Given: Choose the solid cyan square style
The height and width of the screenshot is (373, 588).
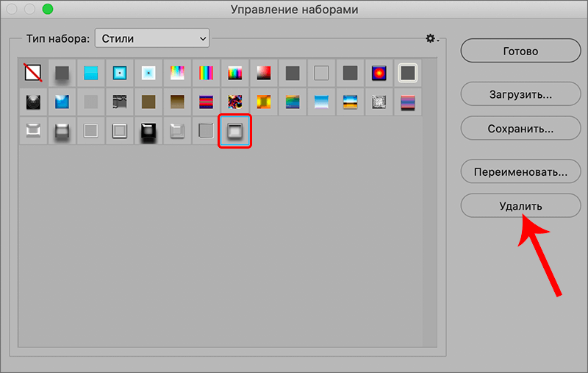Looking at the screenshot, I should point(90,73).
